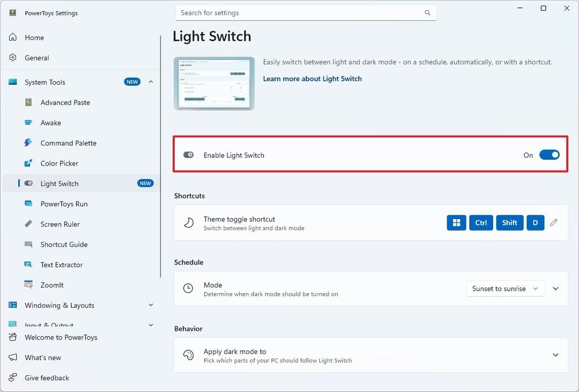Image resolution: width=579 pixels, height=392 pixels.
Task: Open Color Picker settings
Action: coord(81,163)
